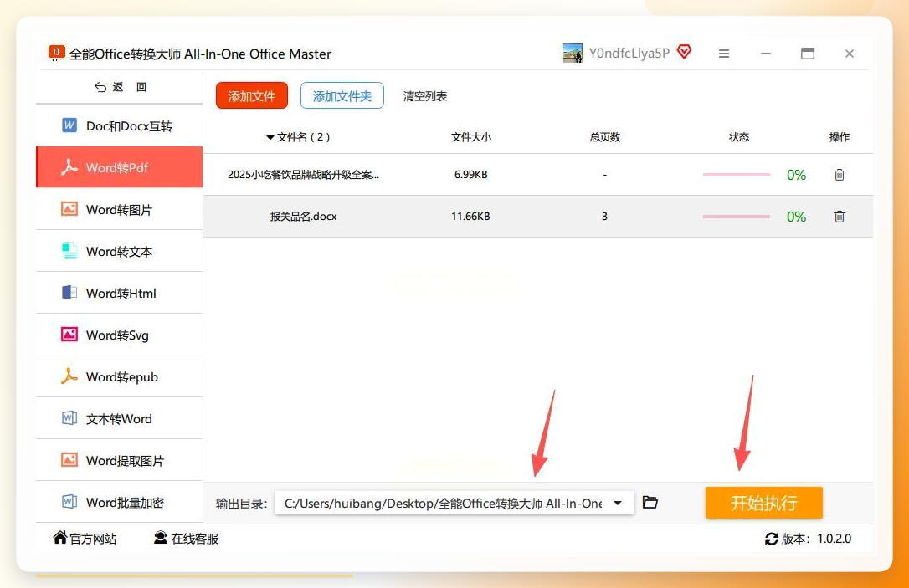Click the VIP diamond heart icon
The image size is (909, 588).
[684, 52]
